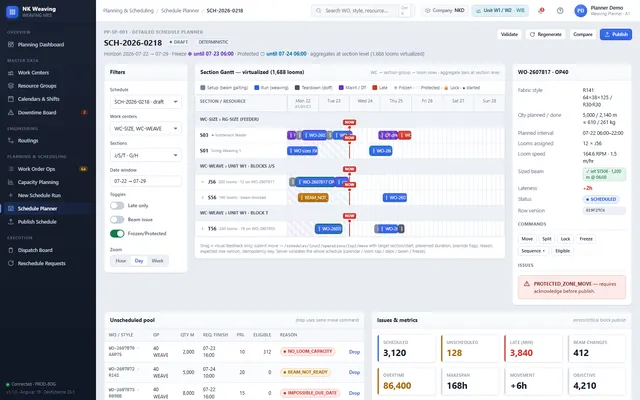
Task: Click the search magnifier icon
Action: tap(318, 11)
